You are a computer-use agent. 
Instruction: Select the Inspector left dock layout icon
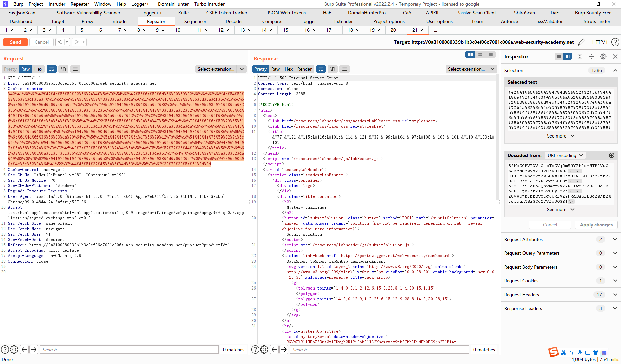559,56
